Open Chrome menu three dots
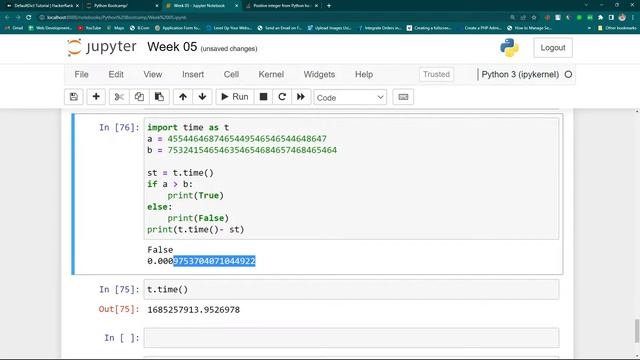 pos(633,18)
